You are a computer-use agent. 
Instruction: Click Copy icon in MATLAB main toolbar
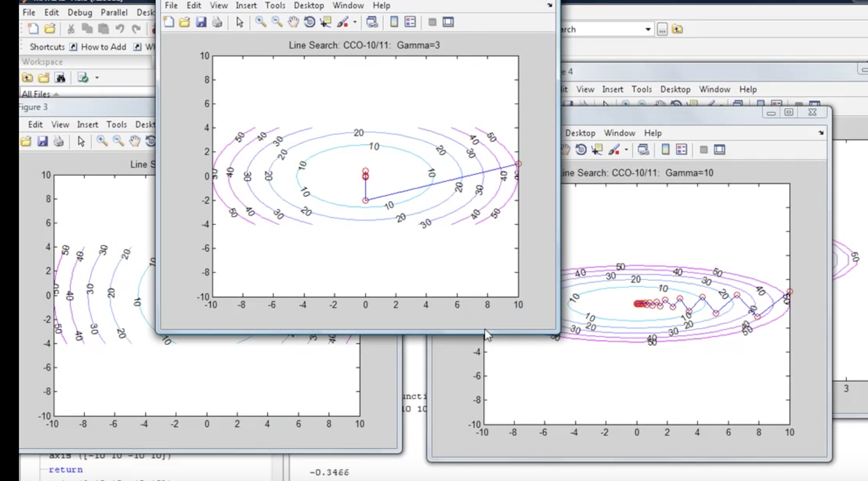click(87, 29)
